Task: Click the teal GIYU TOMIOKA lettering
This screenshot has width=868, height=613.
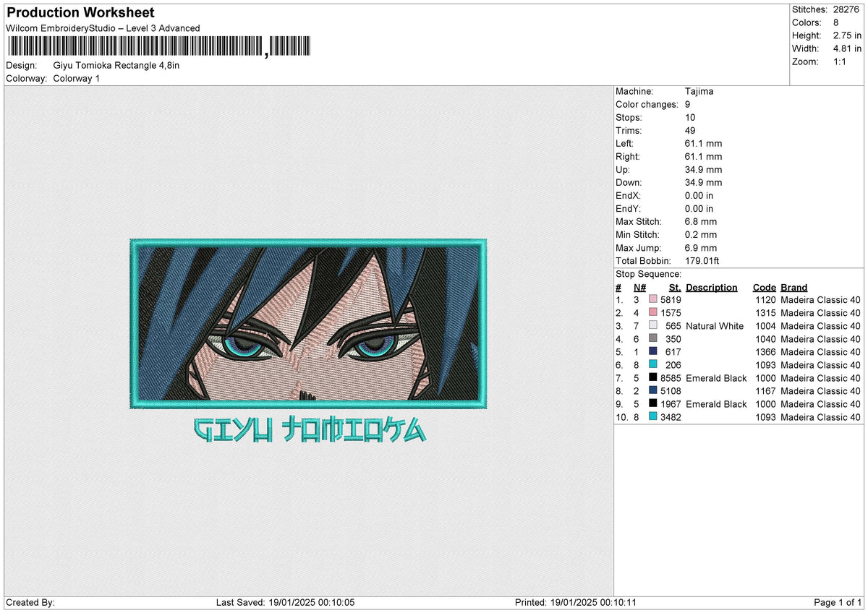Action: coord(310,431)
